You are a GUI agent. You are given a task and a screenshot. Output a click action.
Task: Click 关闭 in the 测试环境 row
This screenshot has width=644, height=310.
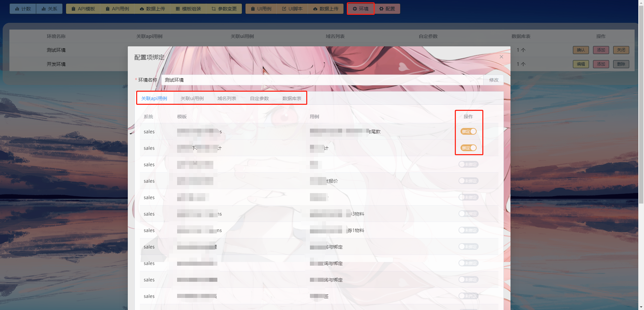pyautogui.click(x=621, y=50)
